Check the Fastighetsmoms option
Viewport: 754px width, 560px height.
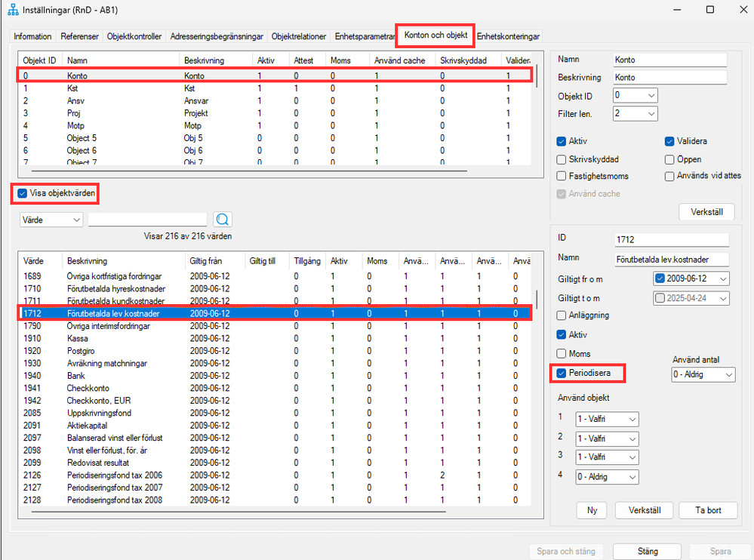point(562,176)
